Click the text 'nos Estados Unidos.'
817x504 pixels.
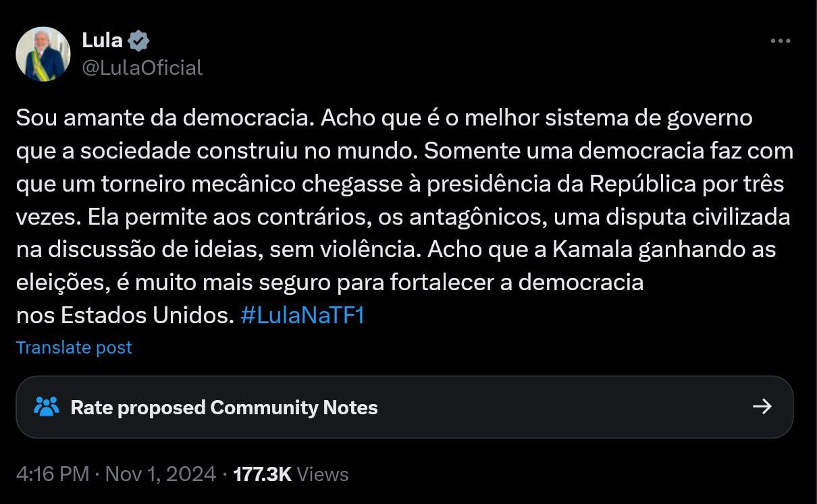(x=126, y=315)
